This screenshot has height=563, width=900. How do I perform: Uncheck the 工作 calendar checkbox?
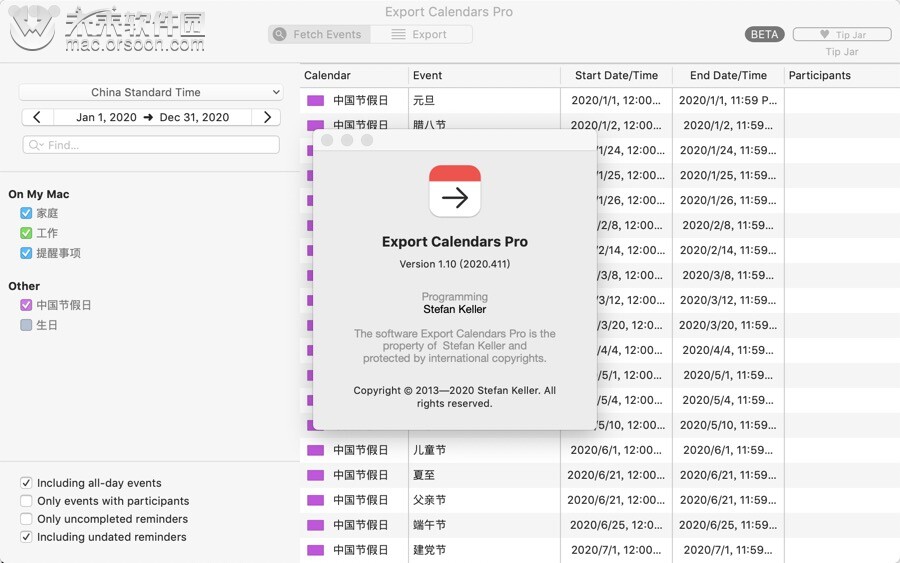click(26, 233)
